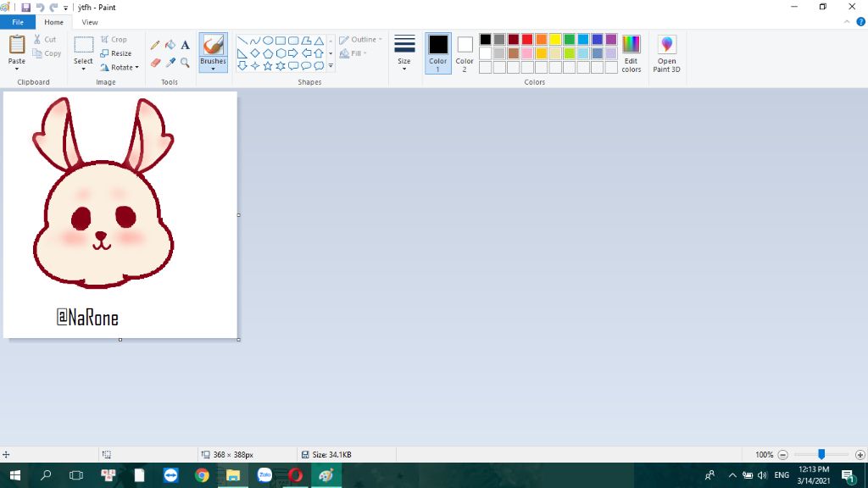Select the Eraser tool
The width and height of the screenshot is (868, 488).
pyautogui.click(x=155, y=63)
